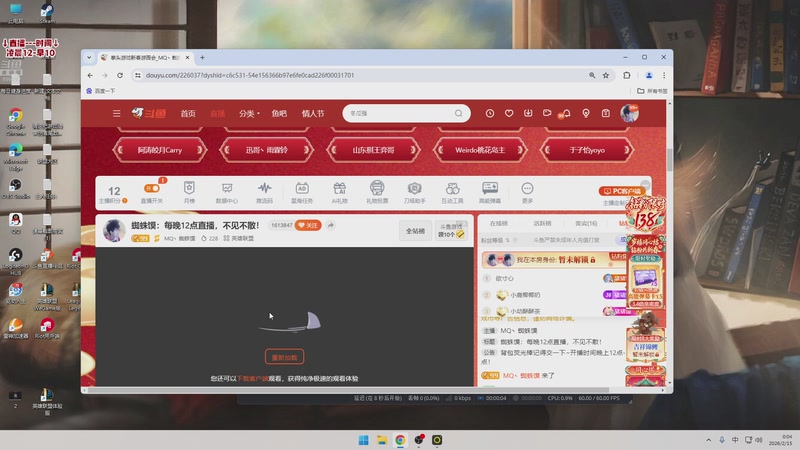Open 礼物投票 gift voting tool
The width and height of the screenshot is (800, 450).
click(x=377, y=192)
